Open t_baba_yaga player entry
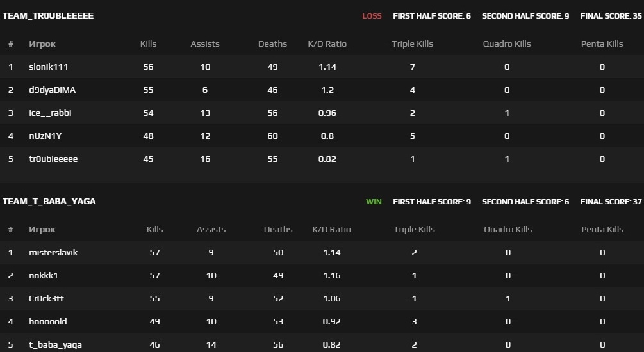 click(x=55, y=345)
